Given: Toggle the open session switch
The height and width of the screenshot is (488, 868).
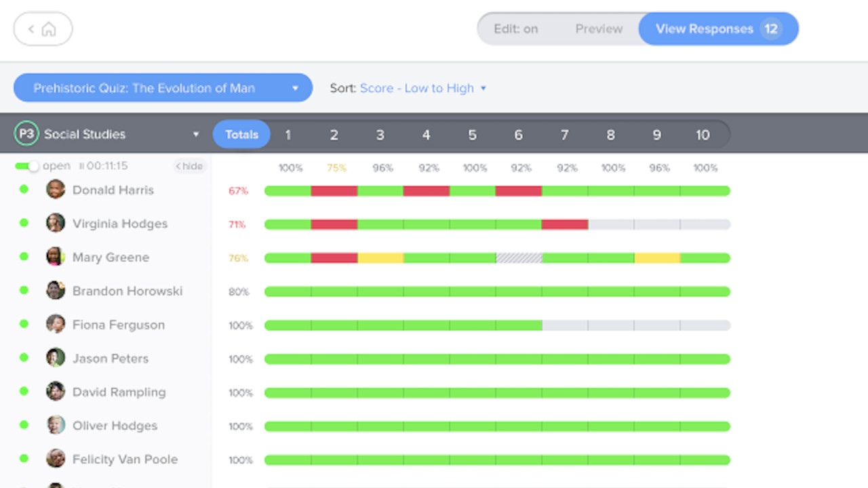Looking at the screenshot, I should [27, 166].
